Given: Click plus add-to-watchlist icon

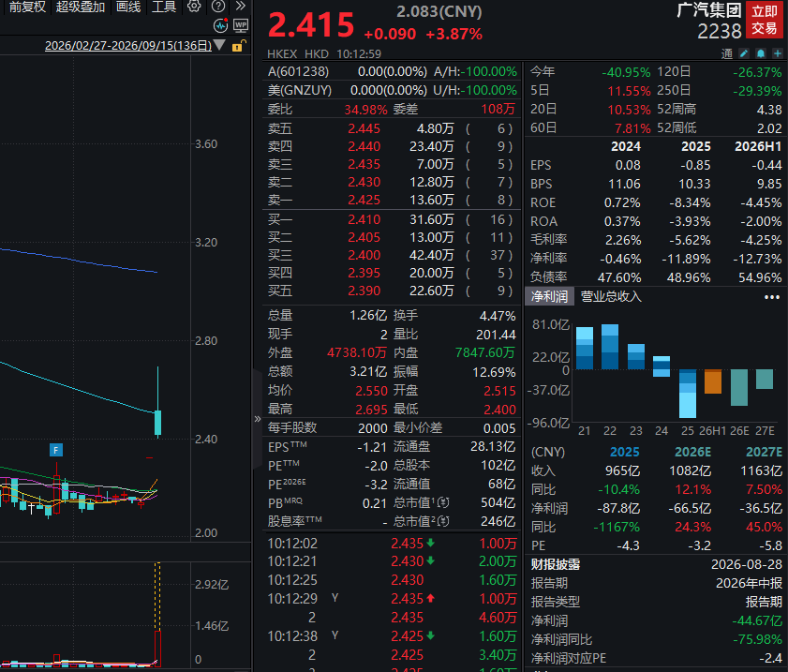Looking at the screenshot, I should coord(778,53).
